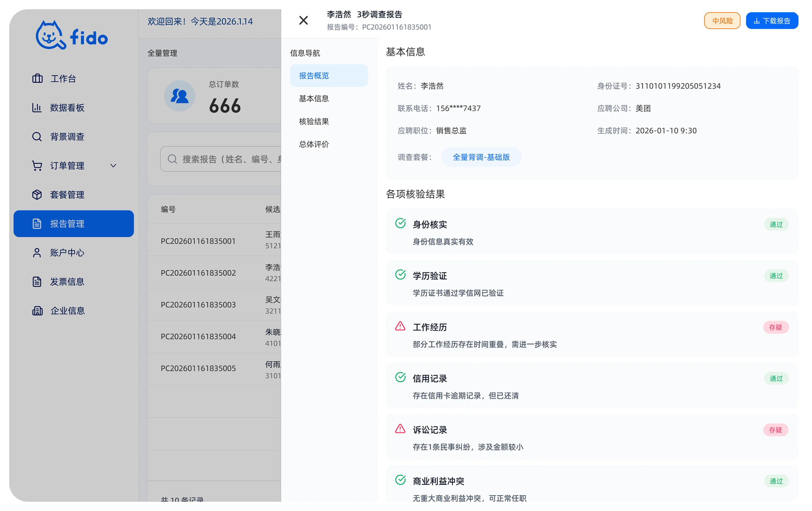The height and width of the screenshot is (511, 812).
Task: Click the 通过 badge on 学历验证
Action: (776, 276)
